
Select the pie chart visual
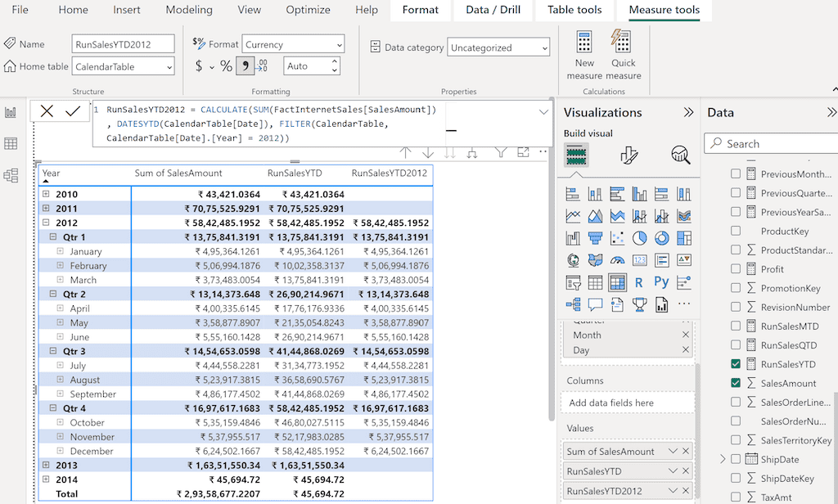click(x=640, y=237)
